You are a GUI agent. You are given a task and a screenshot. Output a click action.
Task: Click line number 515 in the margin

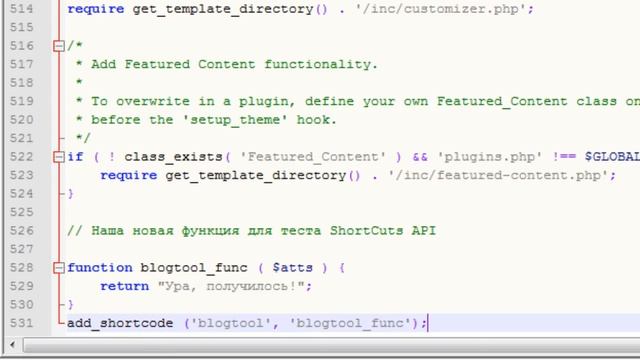tap(22, 27)
